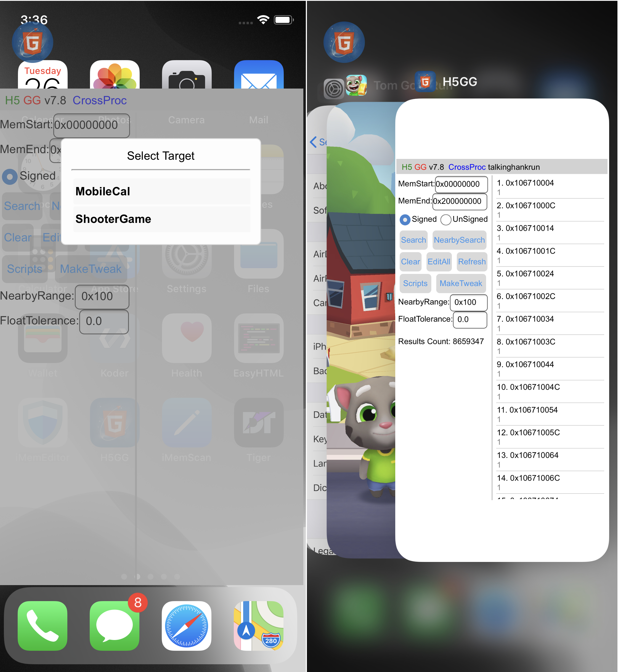The image size is (626, 672).
Task: Tap the floating H5GG icon top-left
Action: click(33, 42)
